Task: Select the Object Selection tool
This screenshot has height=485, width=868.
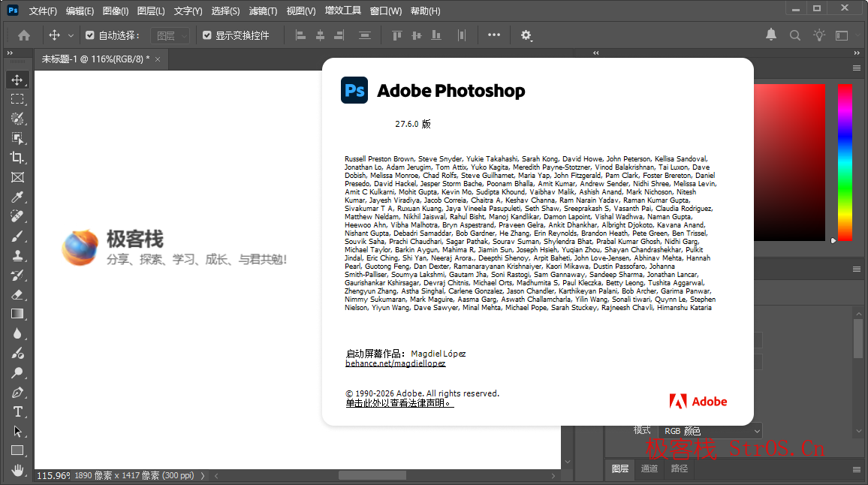Action: click(17, 138)
